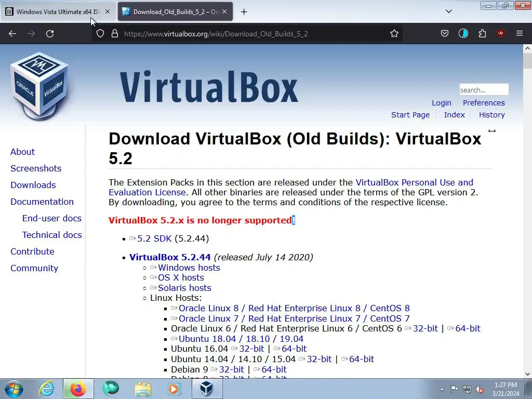Open the Extensions puzzle icon
The image size is (532, 399).
click(482, 34)
